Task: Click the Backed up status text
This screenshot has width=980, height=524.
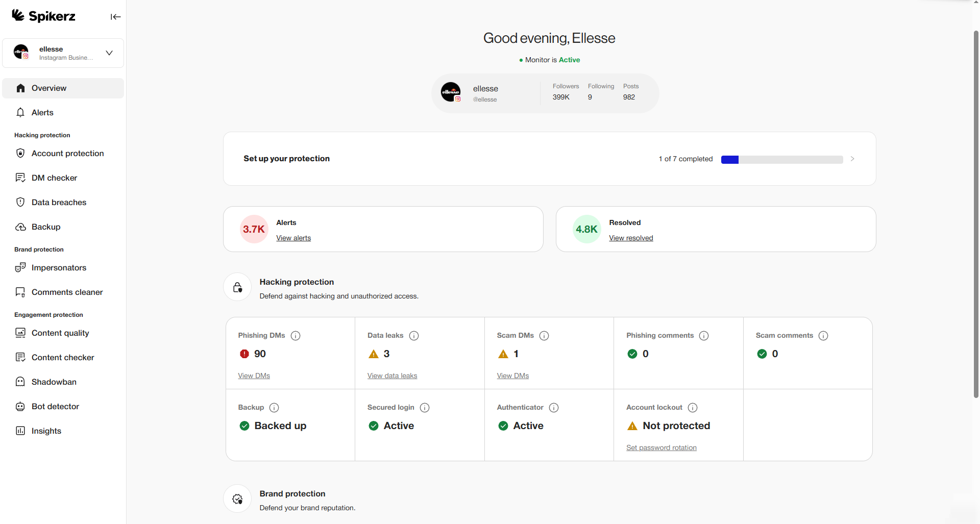Action: (x=280, y=426)
